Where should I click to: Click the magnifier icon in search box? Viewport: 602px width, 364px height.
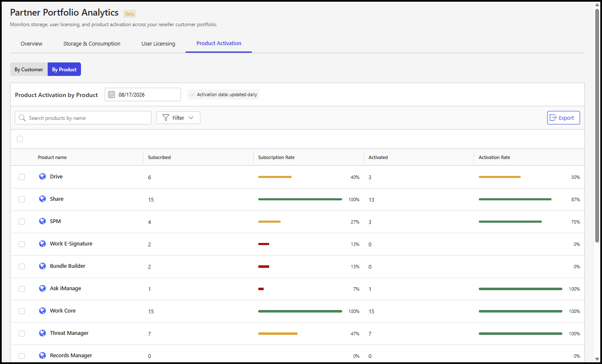pos(22,118)
